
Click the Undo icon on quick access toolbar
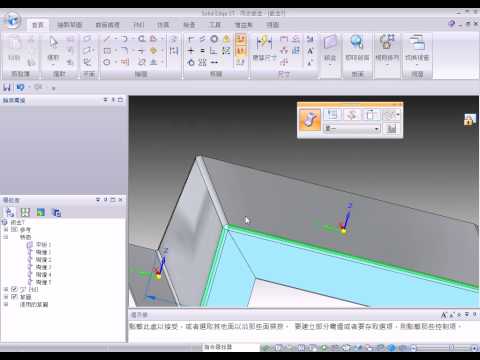coord(20,87)
